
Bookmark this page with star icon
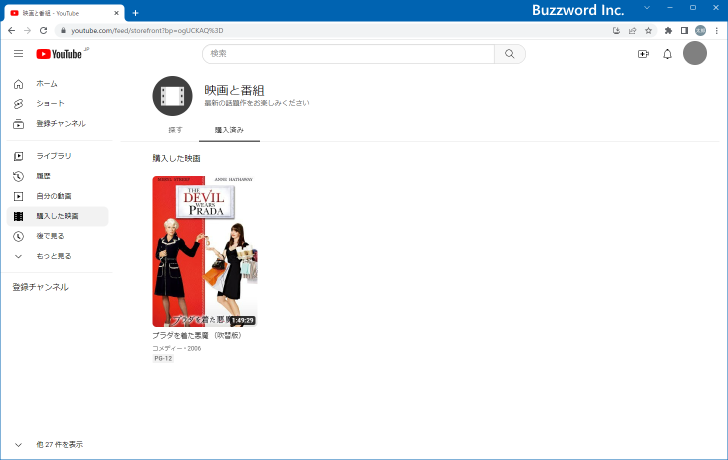coord(649,31)
